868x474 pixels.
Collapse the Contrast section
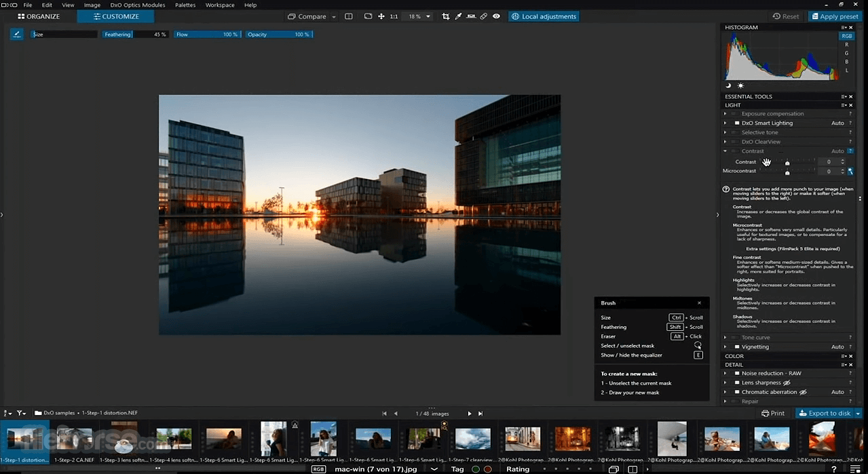[x=725, y=151]
